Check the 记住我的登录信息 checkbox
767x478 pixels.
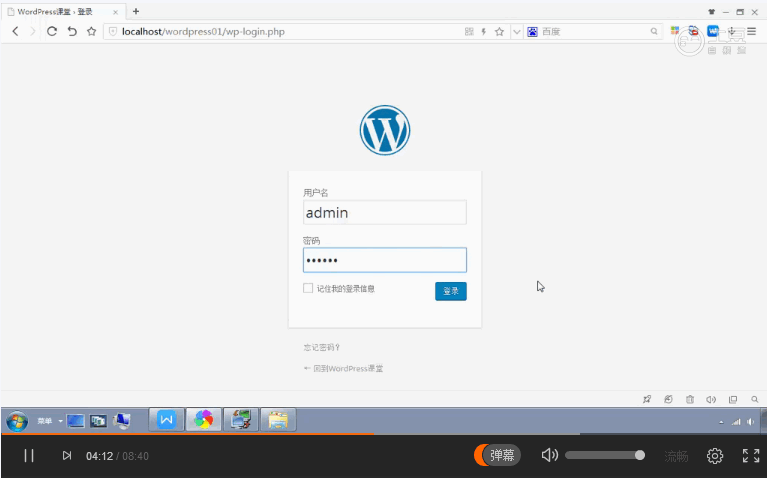[x=308, y=288]
